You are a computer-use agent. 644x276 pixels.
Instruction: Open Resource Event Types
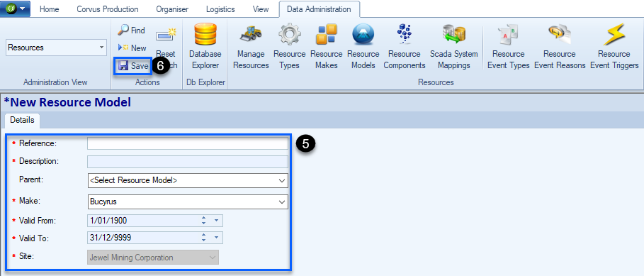[x=508, y=47]
